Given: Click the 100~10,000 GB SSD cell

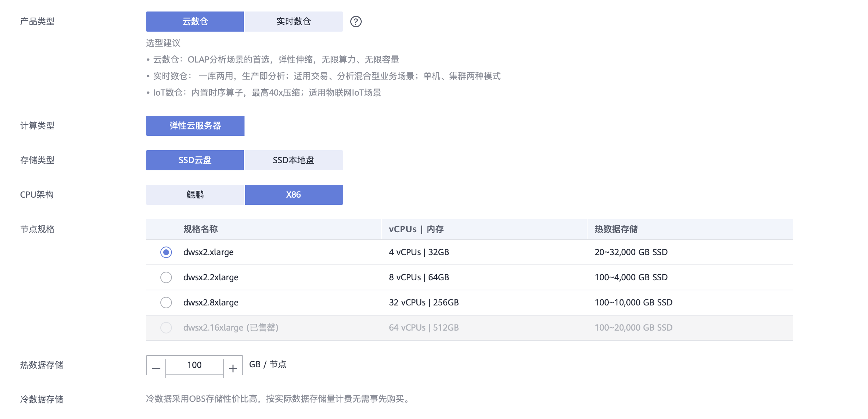Looking at the screenshot, I should [634, 303].
